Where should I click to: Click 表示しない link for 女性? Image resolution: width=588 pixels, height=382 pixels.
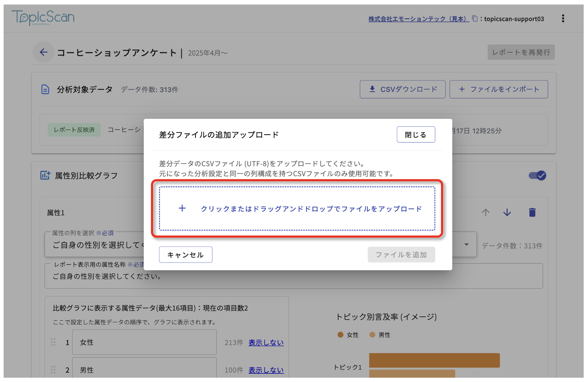click(266, 343)
